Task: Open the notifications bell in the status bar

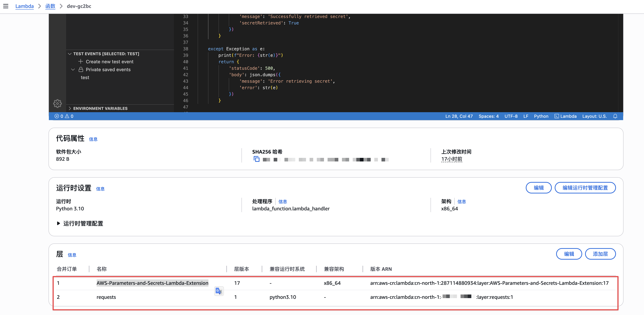Action: click(x=615, y=116)
